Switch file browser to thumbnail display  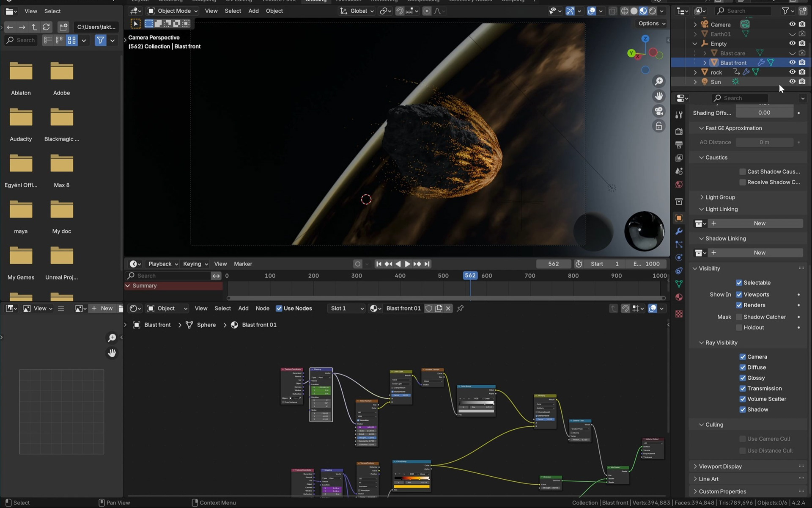pyautogui.click(x=72, y=40)
